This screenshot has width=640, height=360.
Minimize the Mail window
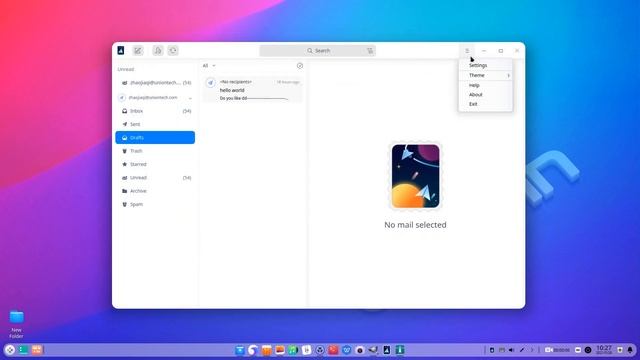(x=484, y=51)
